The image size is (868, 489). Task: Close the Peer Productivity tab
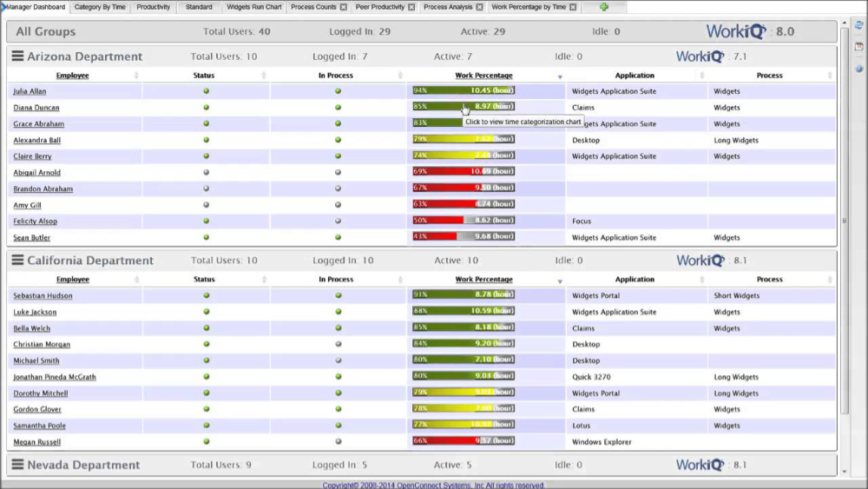(411, 7)
